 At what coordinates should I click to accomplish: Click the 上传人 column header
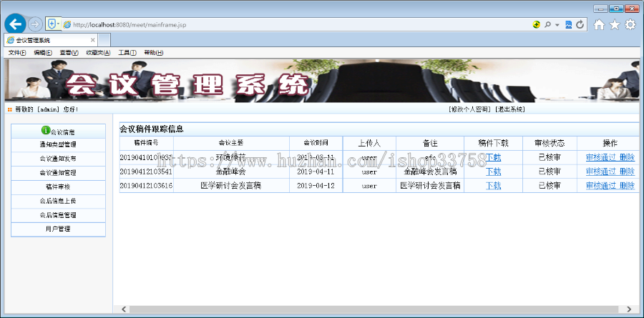(x=369, y=143)
